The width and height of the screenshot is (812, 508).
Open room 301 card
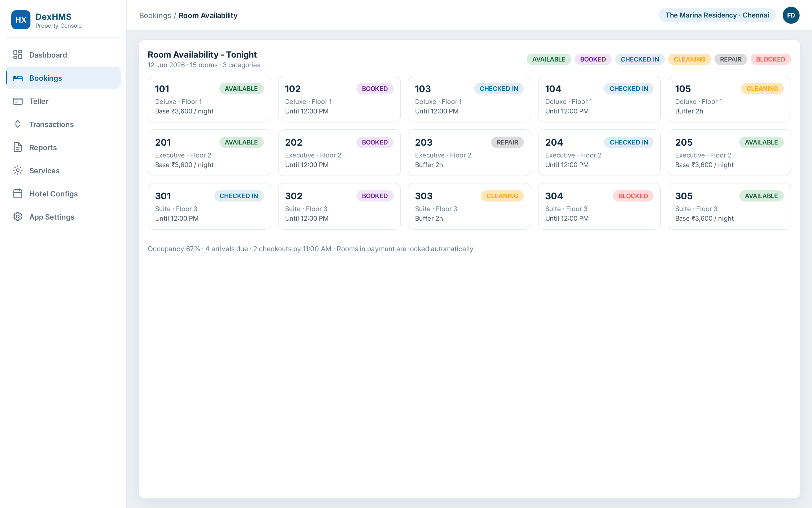[x=209, y=206]
